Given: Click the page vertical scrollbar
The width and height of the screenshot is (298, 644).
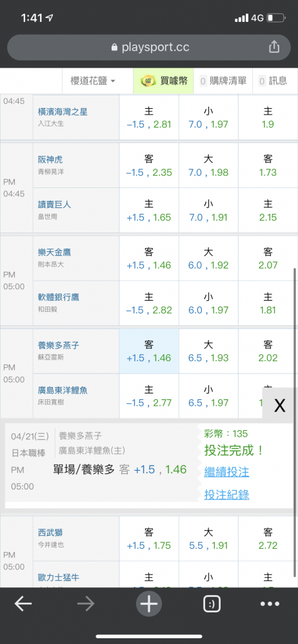Looking at the screenshot, I should 295,422.
